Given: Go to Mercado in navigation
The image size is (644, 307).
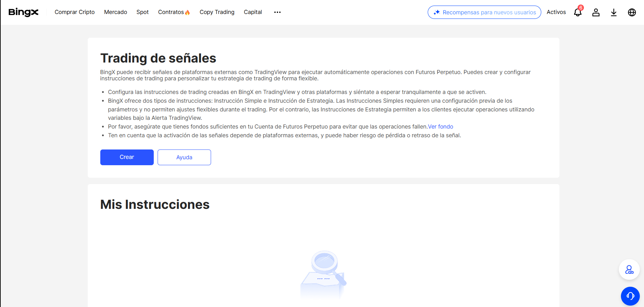Looking at the screenshot, I should pyautogui.click(x=115, y=12).
